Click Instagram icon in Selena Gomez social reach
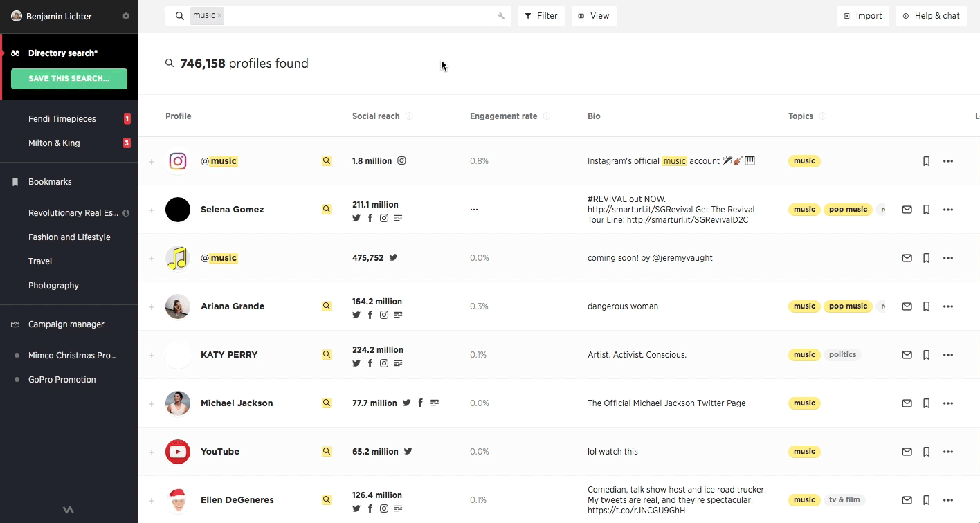 pos(384,218)
